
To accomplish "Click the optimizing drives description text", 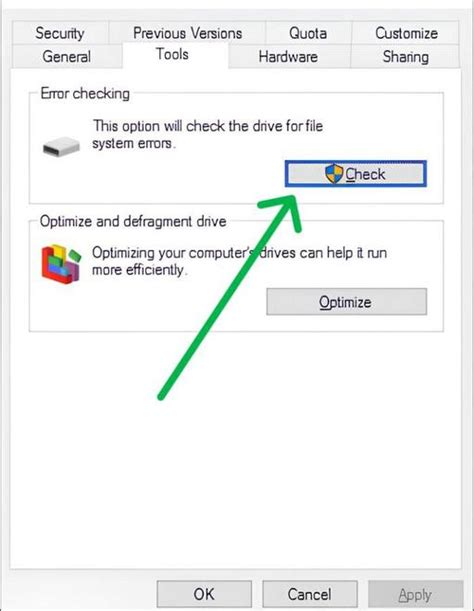I will [239, 261].
